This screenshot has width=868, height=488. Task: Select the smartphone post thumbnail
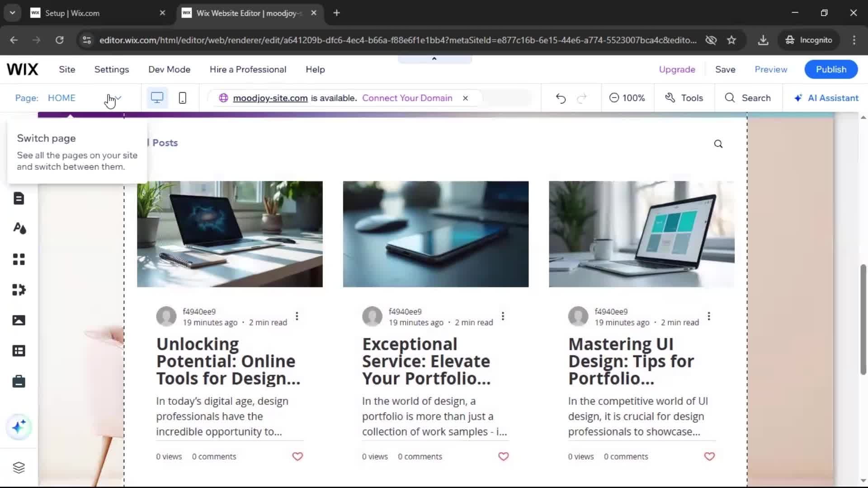[x=435, y=234]
